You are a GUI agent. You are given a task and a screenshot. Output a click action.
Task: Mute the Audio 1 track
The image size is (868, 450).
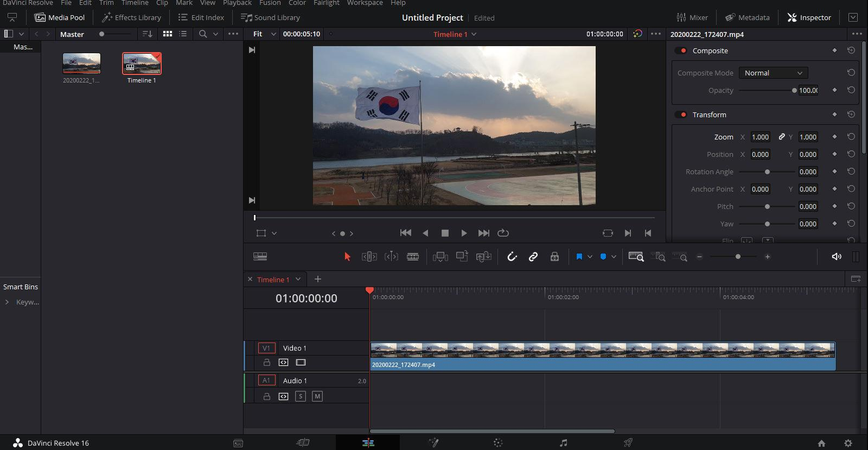(317, 396)
